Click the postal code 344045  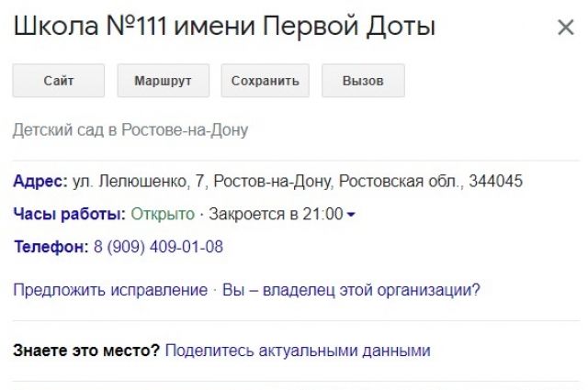click(x=495, y=182)
